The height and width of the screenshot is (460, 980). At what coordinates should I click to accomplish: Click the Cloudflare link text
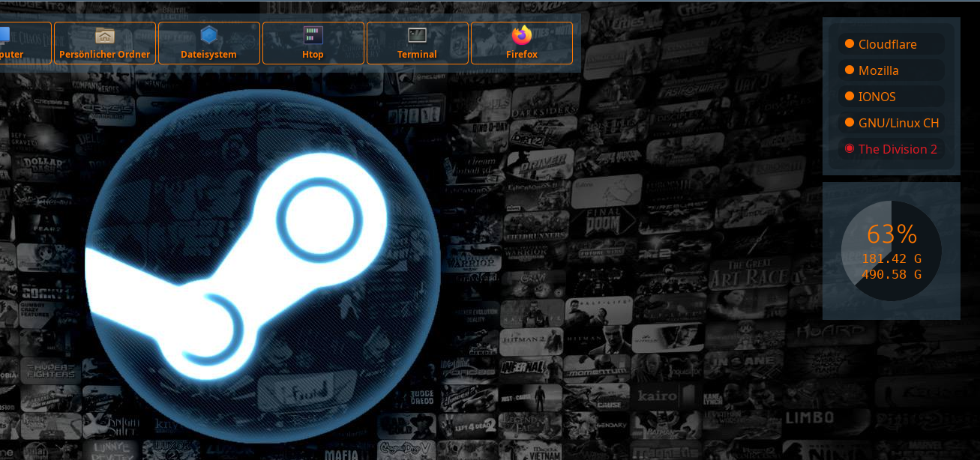click(887, 44)
